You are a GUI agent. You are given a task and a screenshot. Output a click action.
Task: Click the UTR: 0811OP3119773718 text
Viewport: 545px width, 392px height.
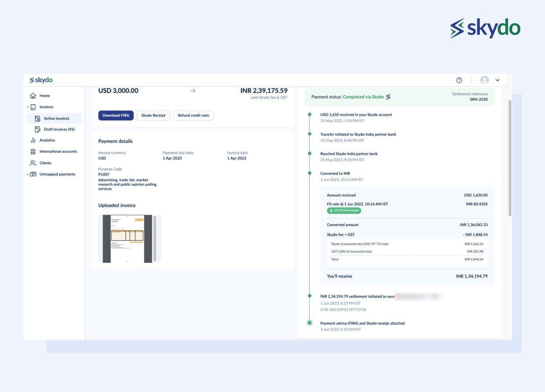click(x=343, y=310)
